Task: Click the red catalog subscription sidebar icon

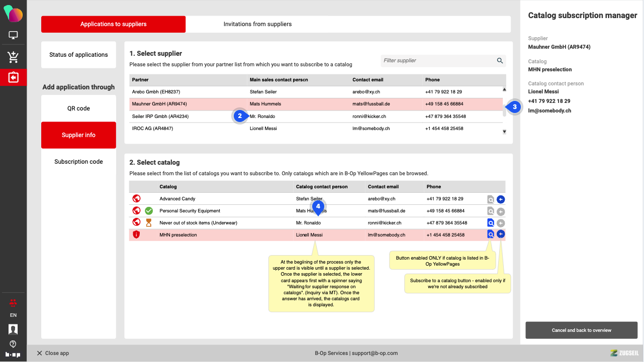Action: click(13, 78)
